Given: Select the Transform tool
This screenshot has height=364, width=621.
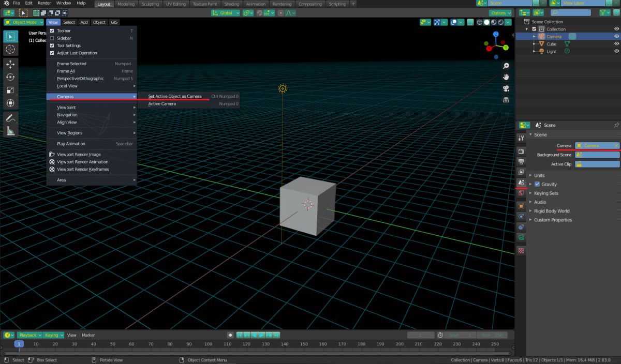Looking at the screenshot, I should click(10, 103).
